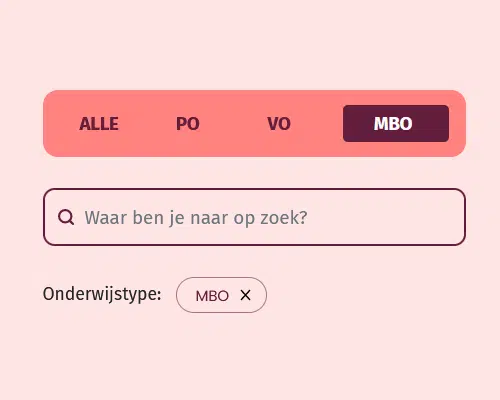
Task: Click the MBO text inside the chip
Action: 212,296
